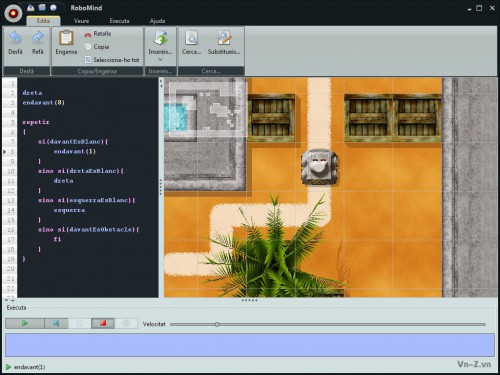This screenshot has width=500, height=375.
Task: Maximize the RoboMind window
Action: pos(479,8)
